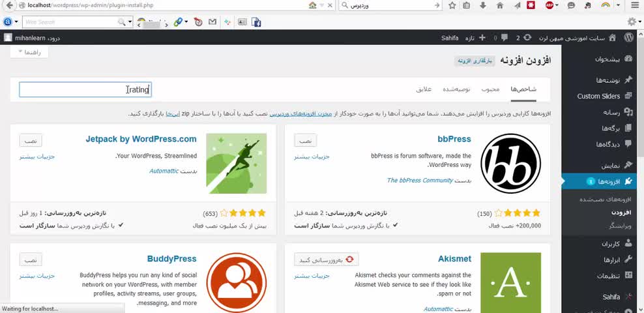This screenshot has width=644, height=313.
Task: Switch to the توصیه‌شده tab
Action: click(456, 89)
